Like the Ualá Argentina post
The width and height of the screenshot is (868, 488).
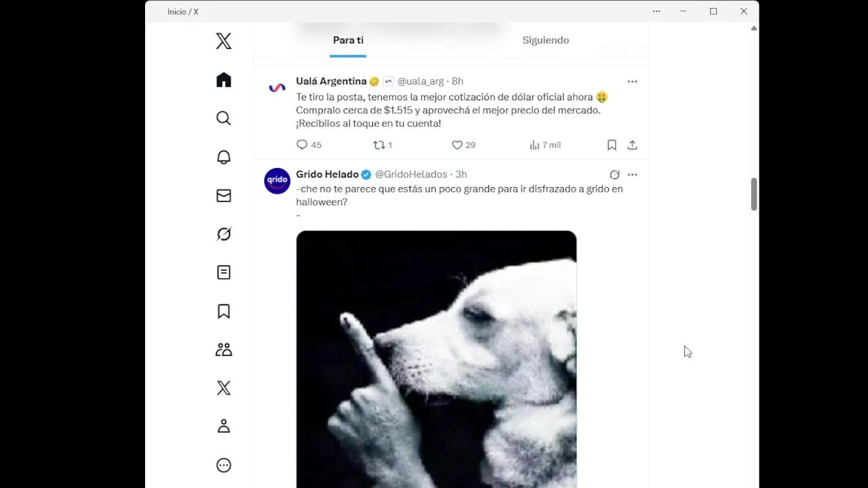(x=457, y=145)
